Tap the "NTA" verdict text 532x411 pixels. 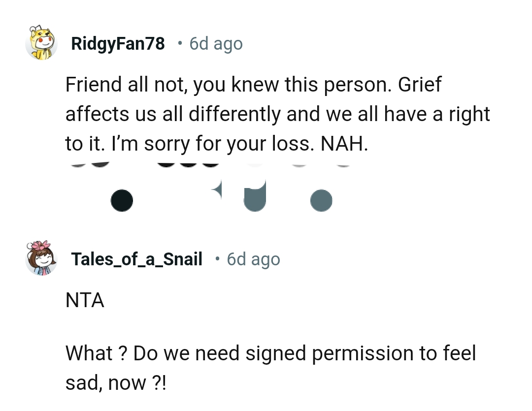pyautogui.click(x=85, y=299)
